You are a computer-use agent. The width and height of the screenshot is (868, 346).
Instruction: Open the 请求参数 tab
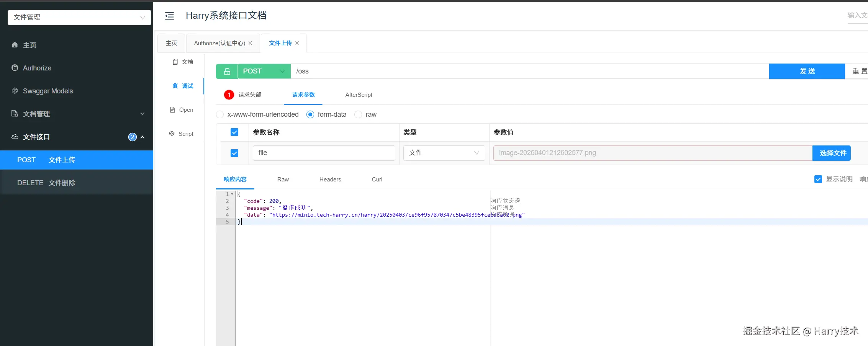click(x=303, y=95)
